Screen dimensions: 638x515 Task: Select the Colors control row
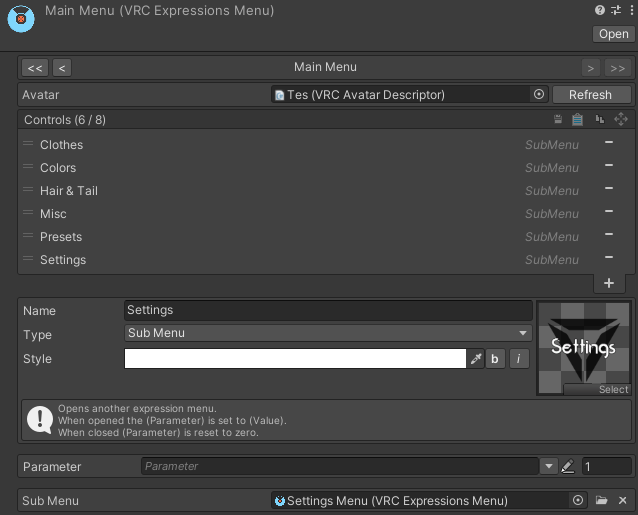[326, 168]
